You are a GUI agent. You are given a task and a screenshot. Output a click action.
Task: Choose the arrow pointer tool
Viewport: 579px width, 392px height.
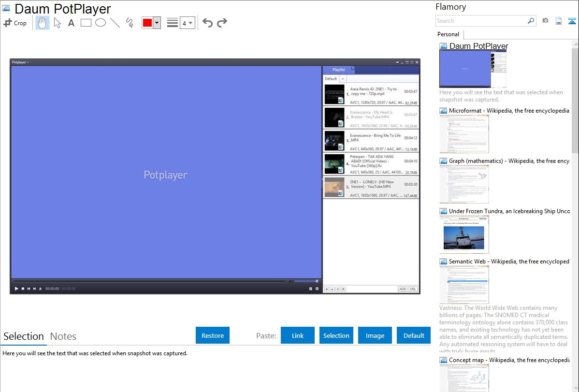pos(57,23)
